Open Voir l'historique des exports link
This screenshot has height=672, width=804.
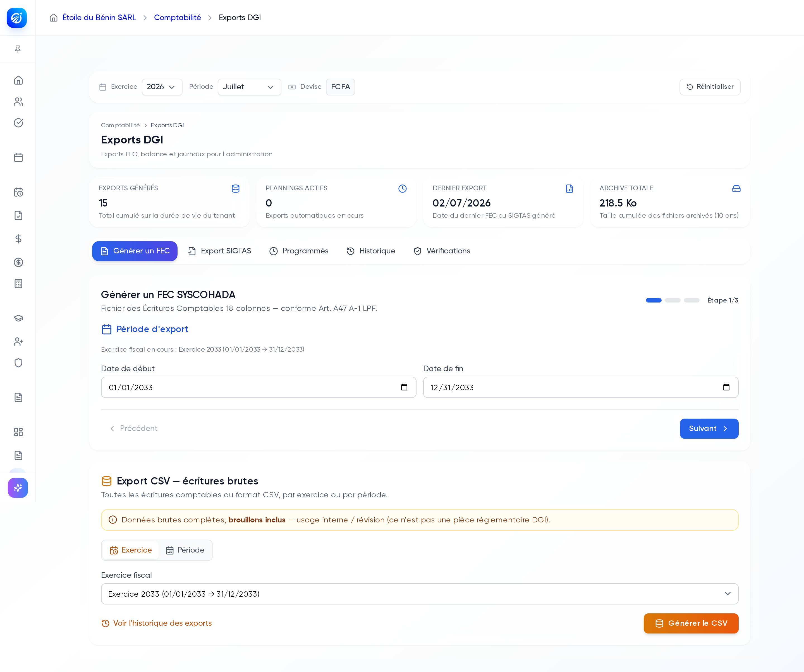tap(157, 623)
